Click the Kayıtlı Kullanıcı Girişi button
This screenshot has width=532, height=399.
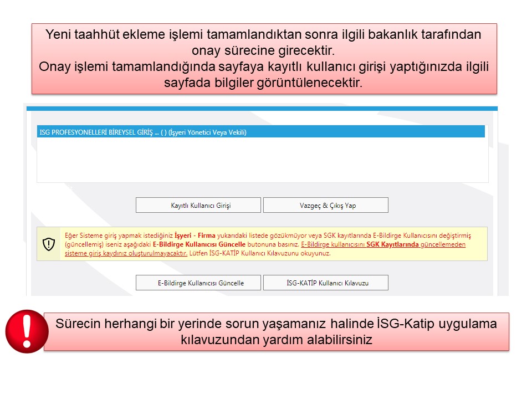point(198,205)
